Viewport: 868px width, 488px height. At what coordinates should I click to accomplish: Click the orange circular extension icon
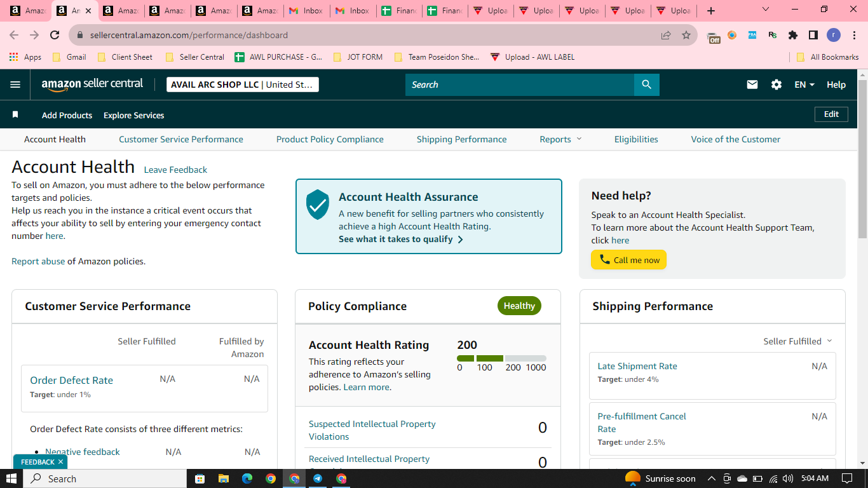[x=732, y=35]
